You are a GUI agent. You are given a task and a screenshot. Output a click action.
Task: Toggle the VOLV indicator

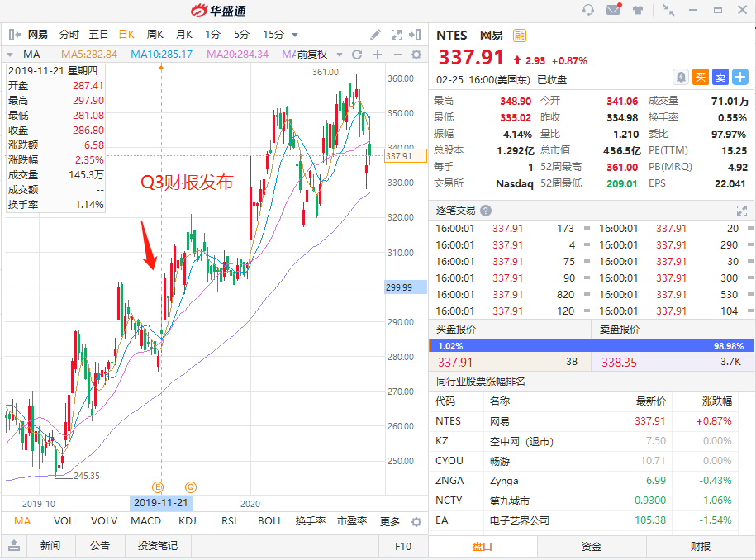[104, 521]
